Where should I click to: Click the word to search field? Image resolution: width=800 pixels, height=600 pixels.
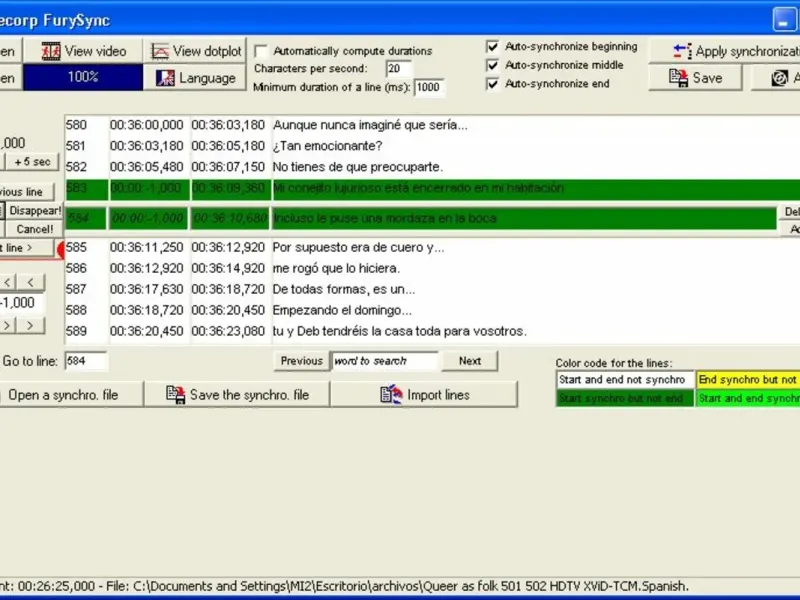coord(385,361)
